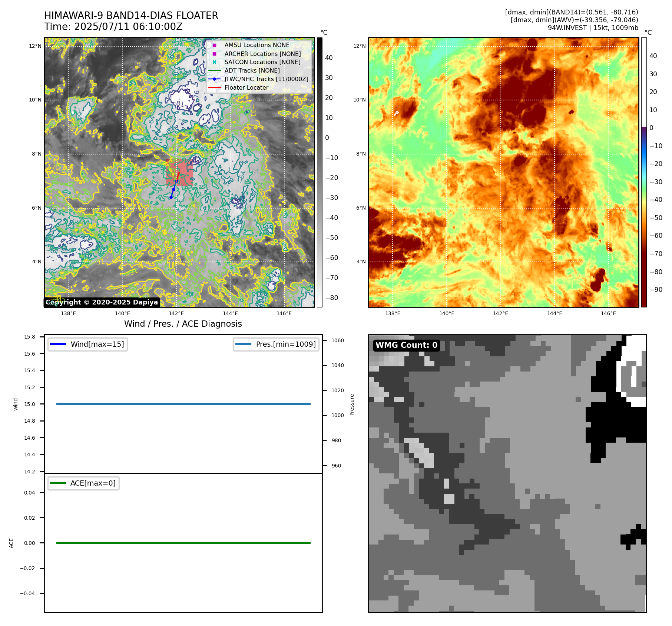Screen dimensions: 672x626
Task: Click the red floater box on the infrared map
Action: coord(179,172)
